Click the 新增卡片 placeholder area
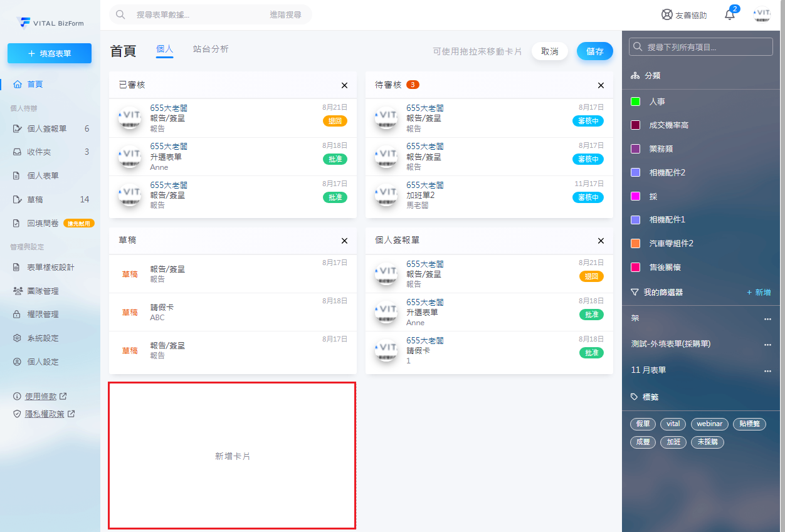 pyautogui.click(x=233, y=456)
